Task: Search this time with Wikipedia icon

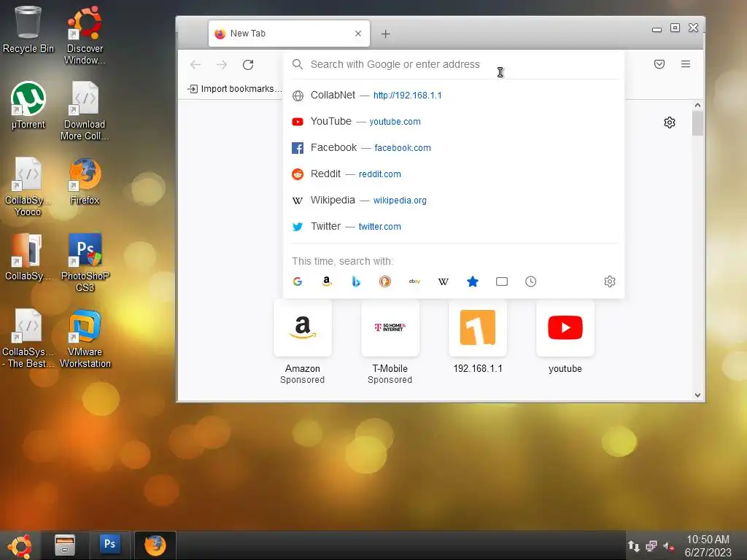Action: [444, 281]
